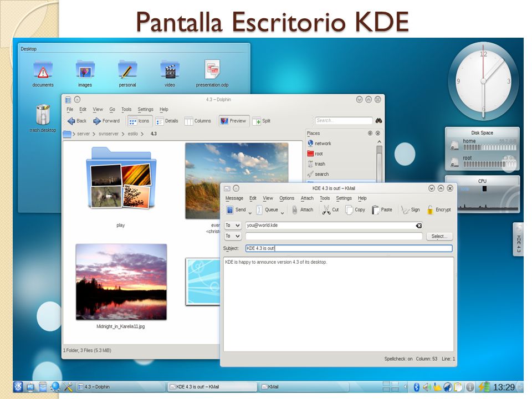Click svnserver in Dolphin breadcrumb
Image resolution: width=532 pixels, height=399 pixels.
click(109, 134)
